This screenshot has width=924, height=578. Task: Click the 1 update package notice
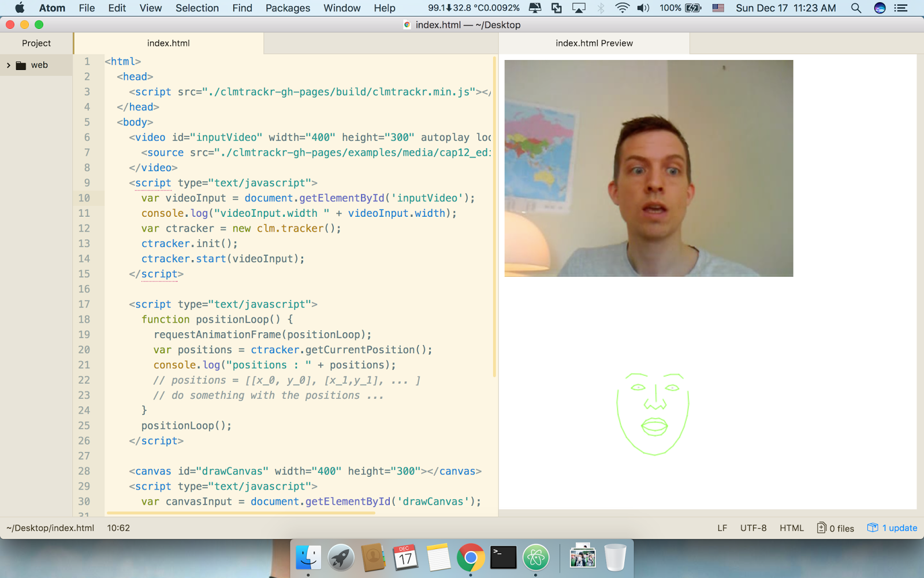[x=892, y=528]
